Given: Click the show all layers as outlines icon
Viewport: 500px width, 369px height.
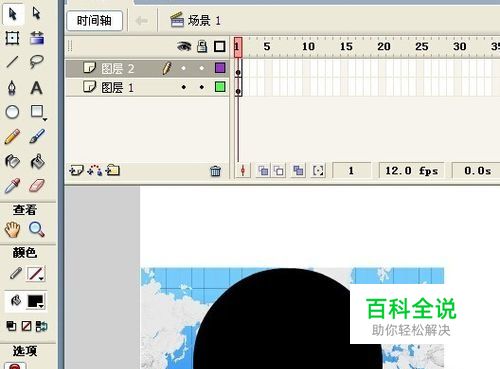Looking at the screenshot, I should coord(219,46).
